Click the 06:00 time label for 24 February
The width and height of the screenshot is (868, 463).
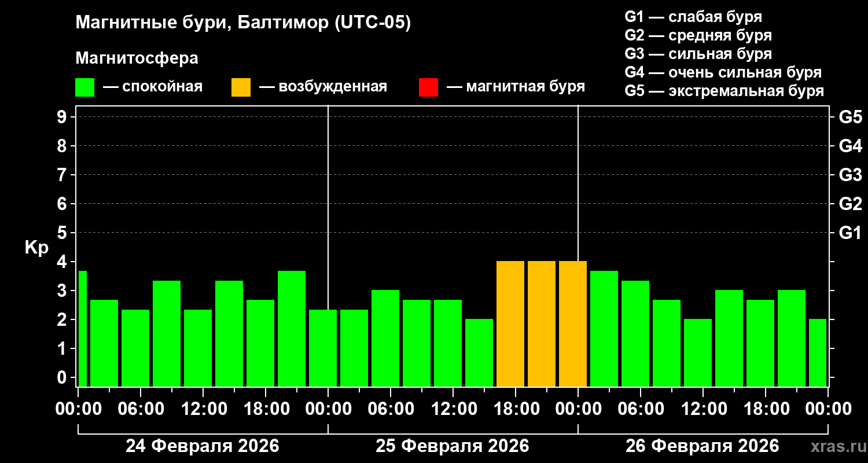coord(140,409)
